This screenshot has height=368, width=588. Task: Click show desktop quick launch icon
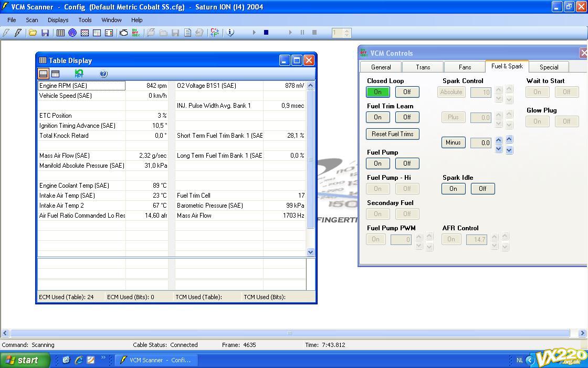pyautogui.click(x=91, y=360)
